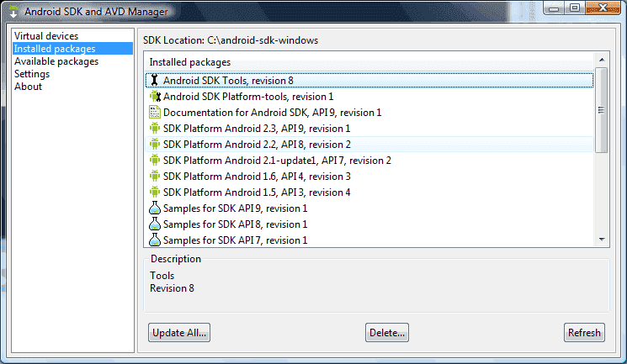Viewport: 627px width, 364px height.
Task: Click the flask icon for Samples API 9
Action: [154, 208]
